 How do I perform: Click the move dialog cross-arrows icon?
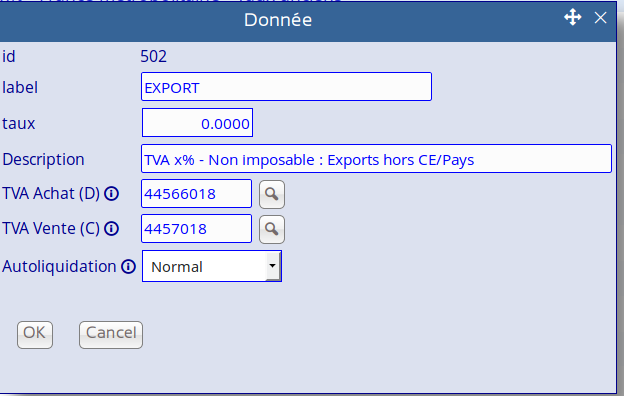tap(573, 18)
